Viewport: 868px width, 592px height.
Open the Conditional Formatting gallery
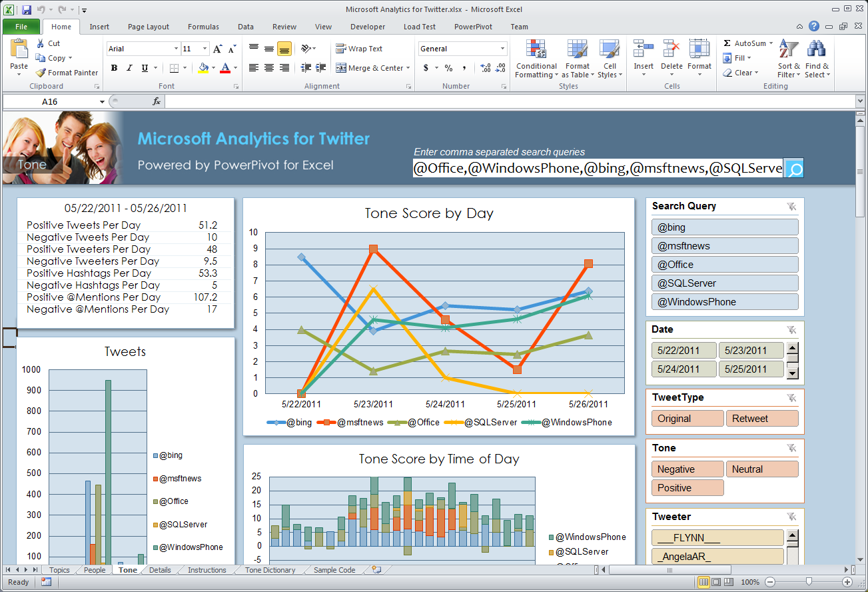(x=536, y=59)
